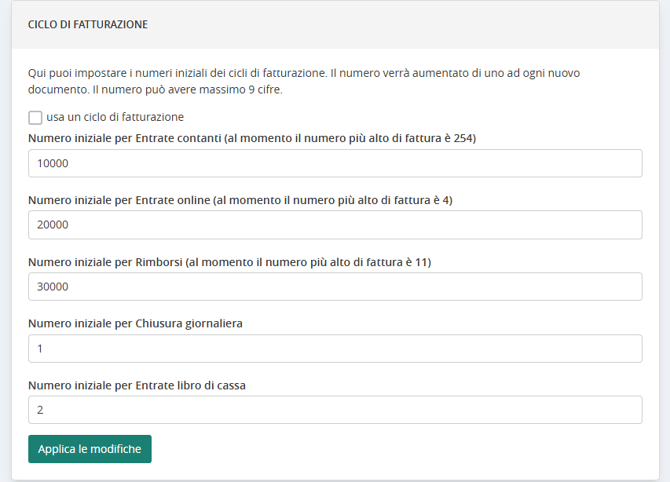Click the hint showing highest invoice 11
Image resolution: width=670 pixels, height=482 pixels.
coord(309,262)
